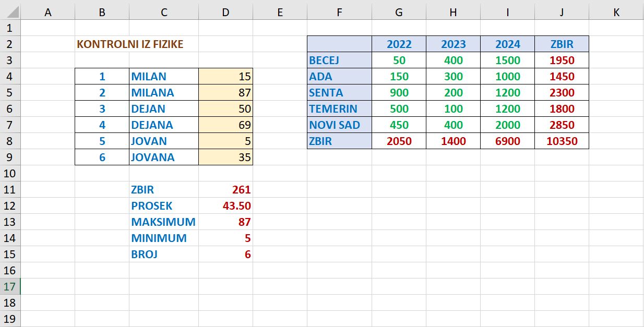The image size is (644, 327).
Task: Select the JOVANA name cell
Action: (163, 158)
